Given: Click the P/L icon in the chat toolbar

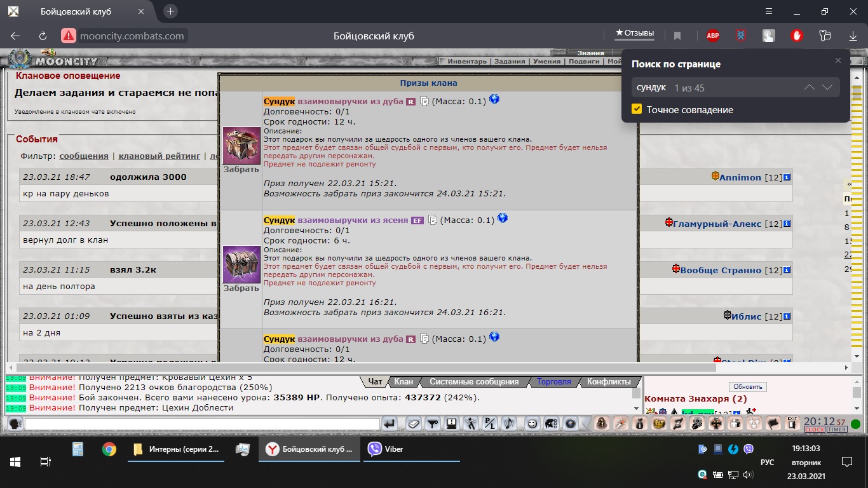Looking at the screenshot, I should pyautogui.click(x=490, y=423).
